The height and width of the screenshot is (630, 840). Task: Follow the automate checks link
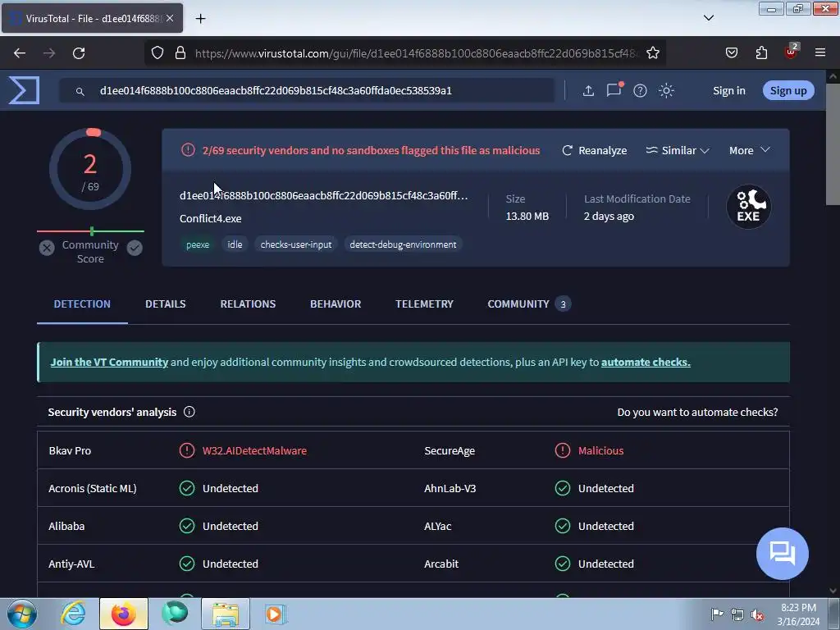point(646,362)
